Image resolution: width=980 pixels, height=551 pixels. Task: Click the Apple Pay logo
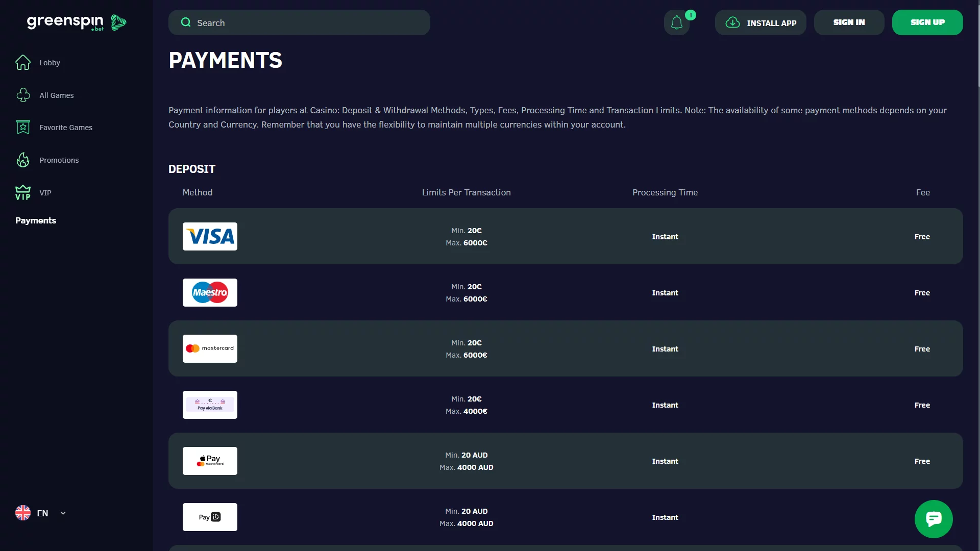pos(210,461)
